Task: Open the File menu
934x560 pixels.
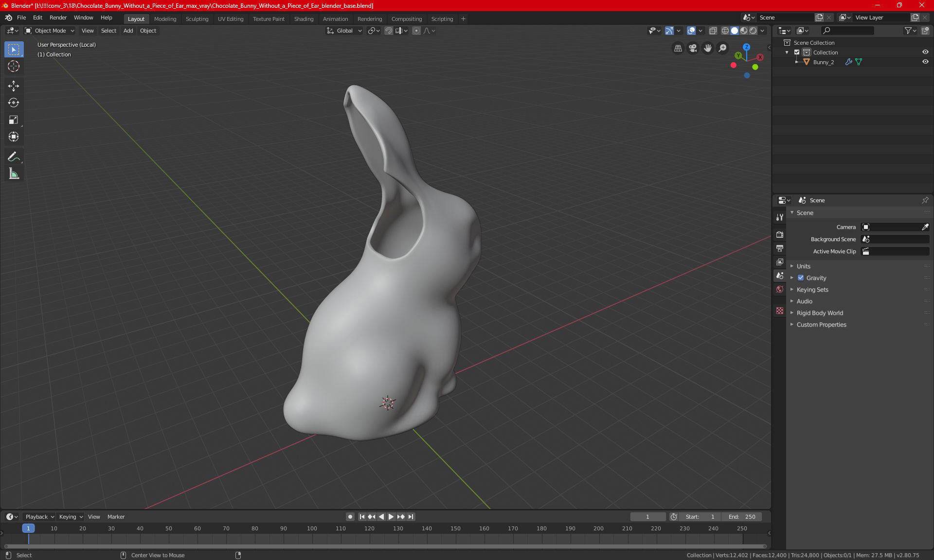Action: [21, 17]
